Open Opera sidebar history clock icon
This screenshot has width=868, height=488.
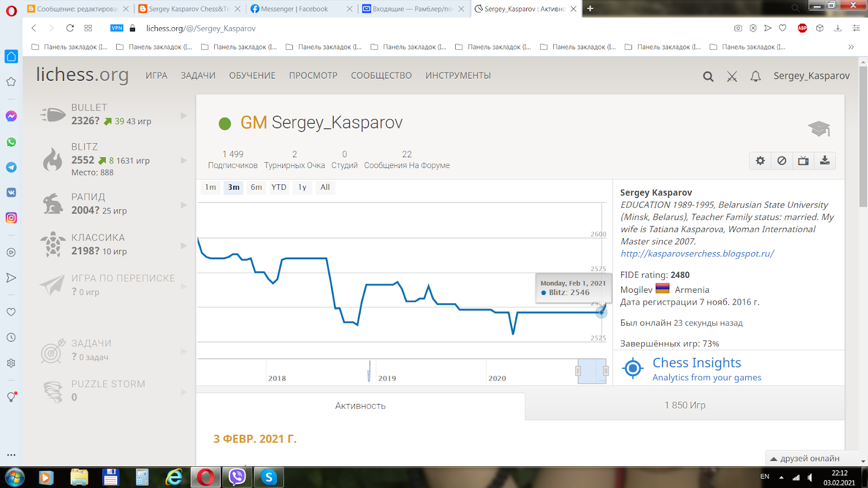click(x=11, y=337)
